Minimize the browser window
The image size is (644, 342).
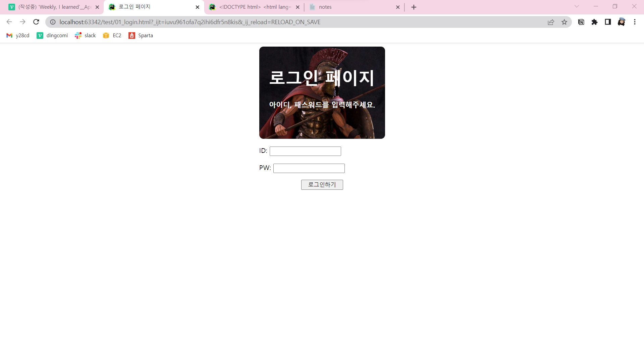click(x=596, y=6)
